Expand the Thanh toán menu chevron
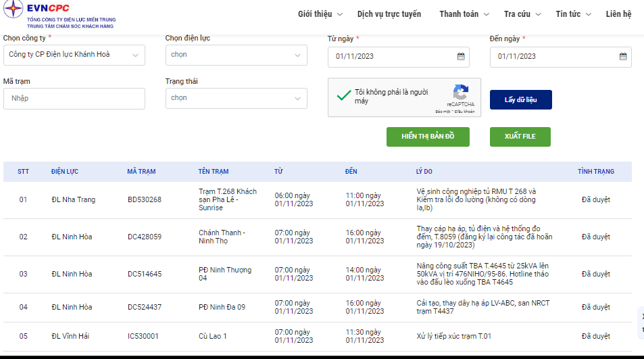 (x=487, y=14)
